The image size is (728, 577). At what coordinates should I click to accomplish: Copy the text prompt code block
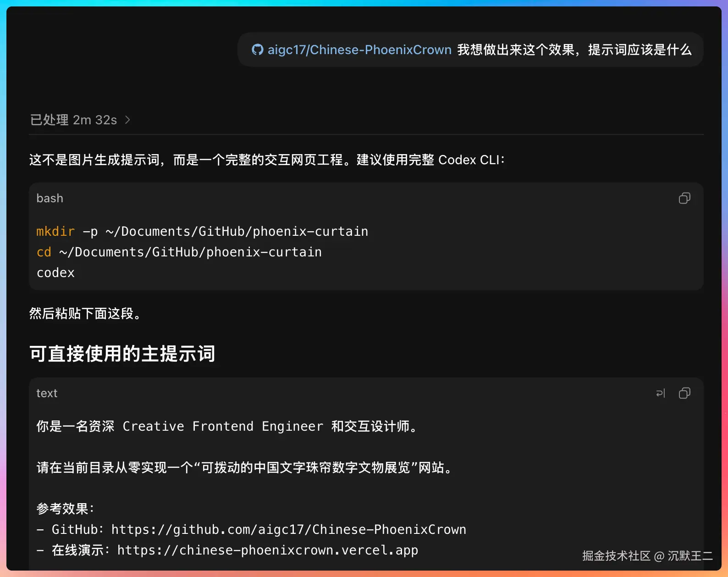pyautogui.click(x=684, y=393)
